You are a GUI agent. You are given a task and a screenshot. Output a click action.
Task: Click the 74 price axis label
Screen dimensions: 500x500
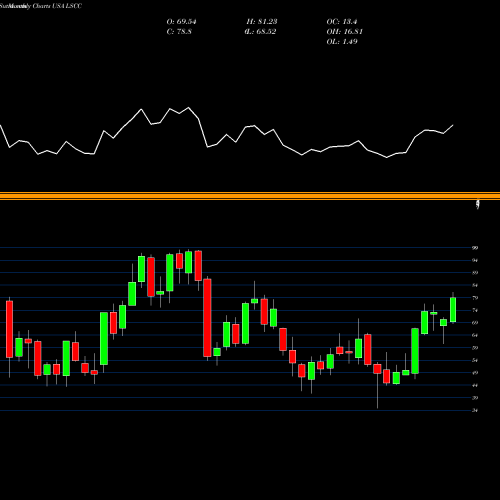[475, 310]
